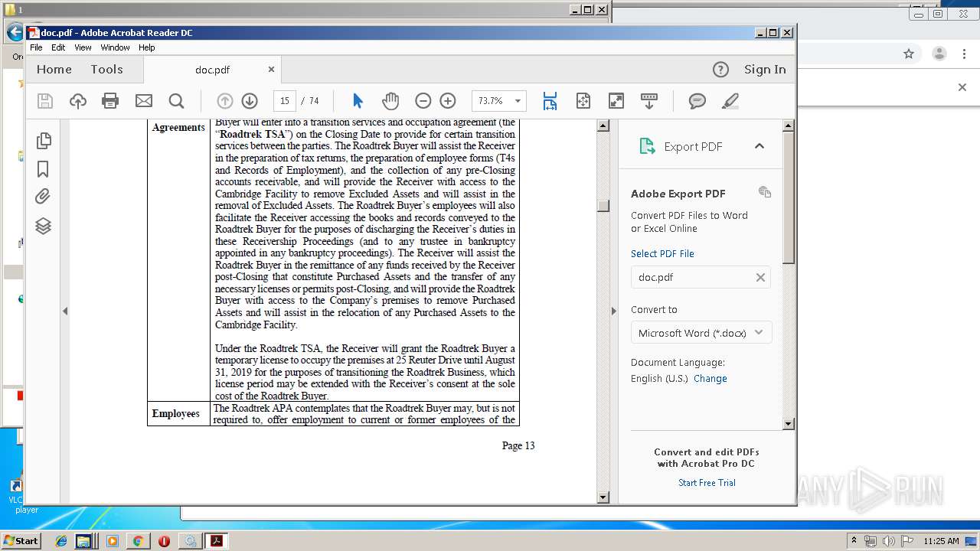Upload file to cloud icon
Viewport: 980px width, 551px height.
coord(78,101)
